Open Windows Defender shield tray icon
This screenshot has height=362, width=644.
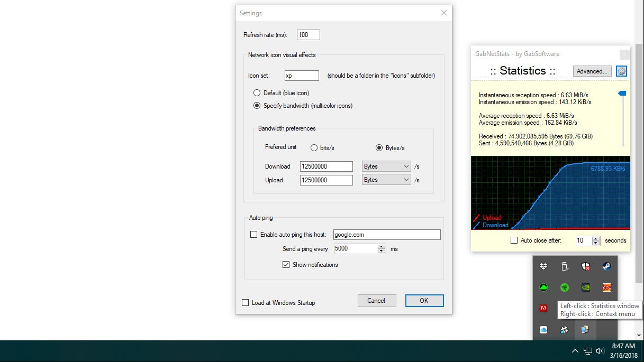pos(586,266)
